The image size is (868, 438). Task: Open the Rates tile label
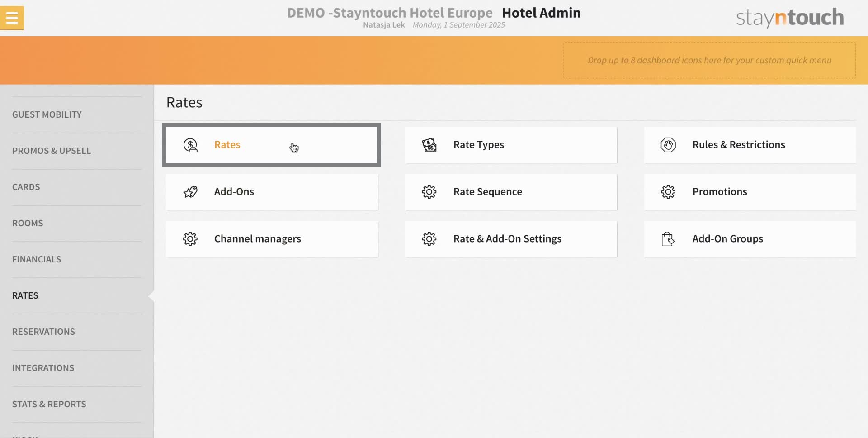pyautogui.click(x=227, y=145)
